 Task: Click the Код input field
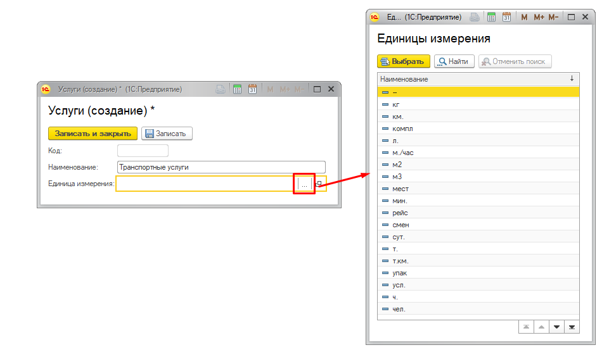(x=143, y=151)
